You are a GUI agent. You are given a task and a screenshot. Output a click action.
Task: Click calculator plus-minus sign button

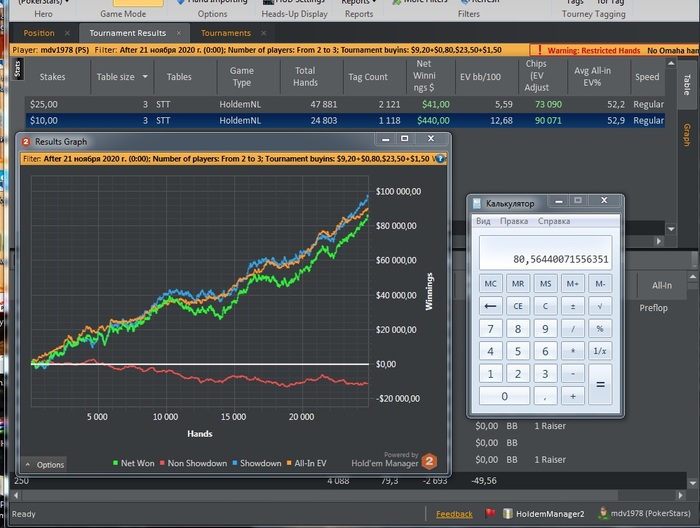[x=573, y=306]
